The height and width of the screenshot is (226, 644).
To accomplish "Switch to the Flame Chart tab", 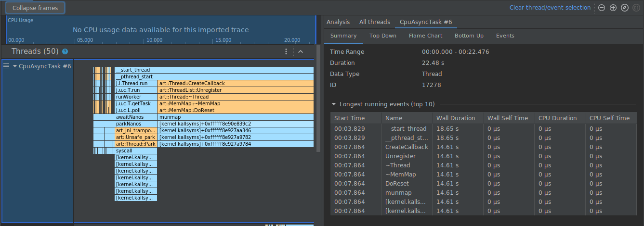I will point(425,36).
